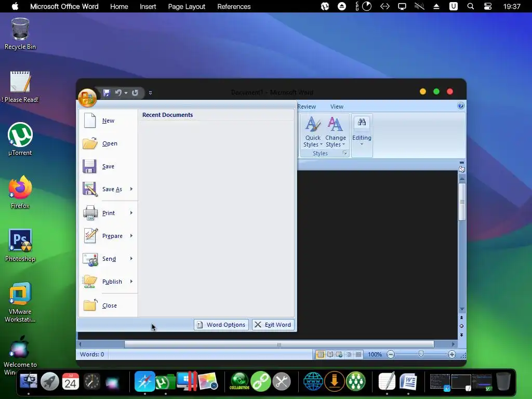
Task: Switch to Draft view
Action: click(358, 354)
